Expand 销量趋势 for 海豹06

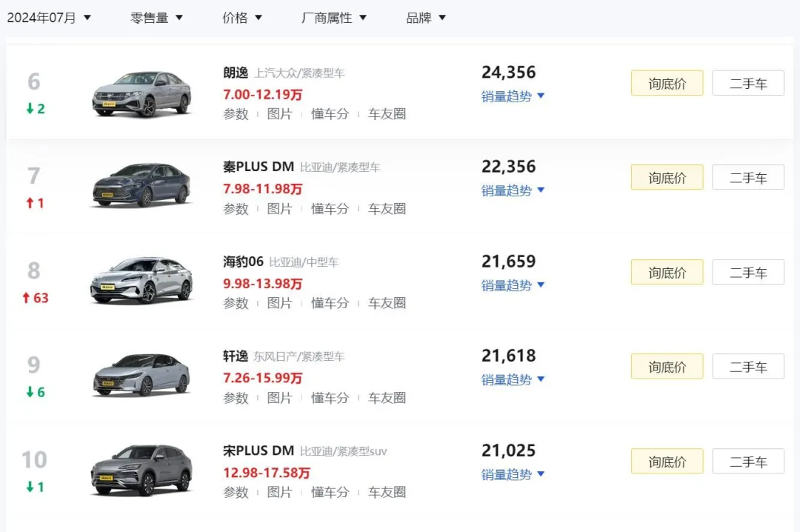pos(513,285)
